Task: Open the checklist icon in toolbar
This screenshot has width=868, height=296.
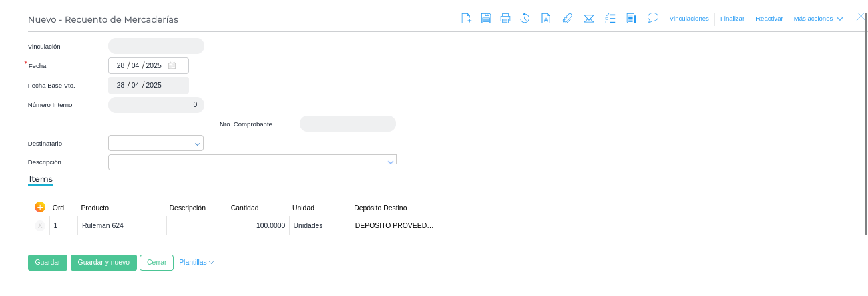Action: click(610, 19)
